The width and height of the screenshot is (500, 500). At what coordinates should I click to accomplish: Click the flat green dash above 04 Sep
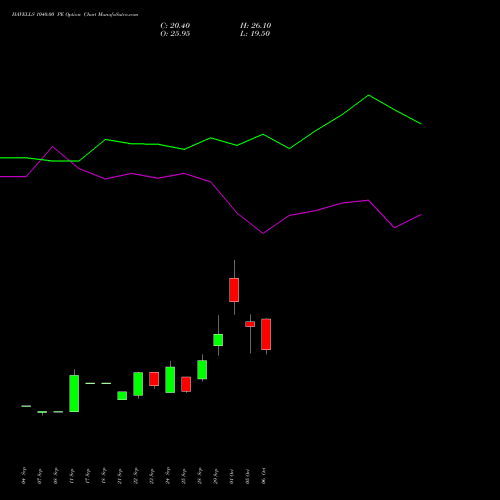click(x=26, y=406)
